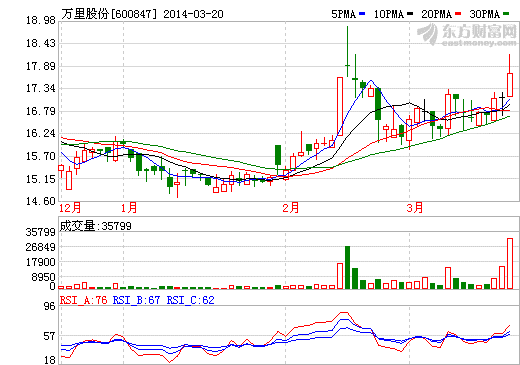The image size is (520, 365).
Task: Click the tall red candlestick before the February peak
Action: tap(340, 106)
